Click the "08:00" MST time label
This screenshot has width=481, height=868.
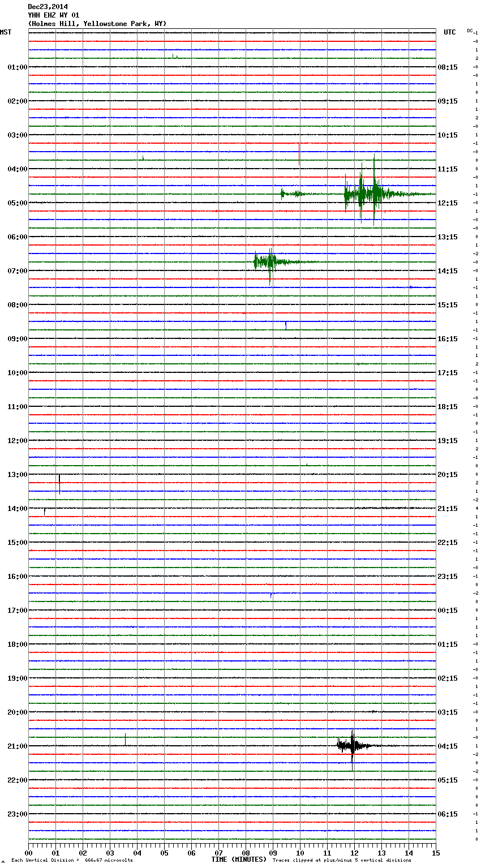(x=18, y=305)
